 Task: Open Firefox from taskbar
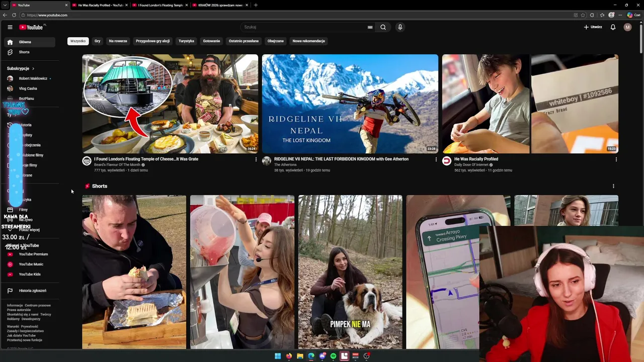point(289,356)
